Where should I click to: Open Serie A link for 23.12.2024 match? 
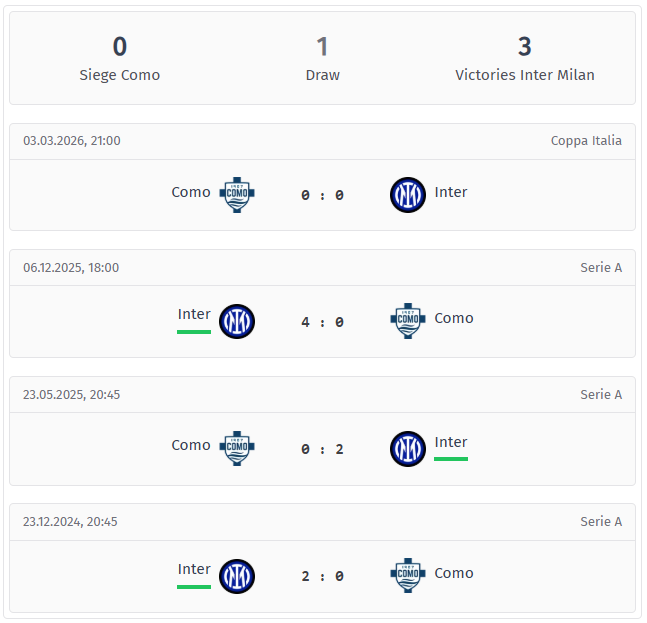tap(601, 522)
